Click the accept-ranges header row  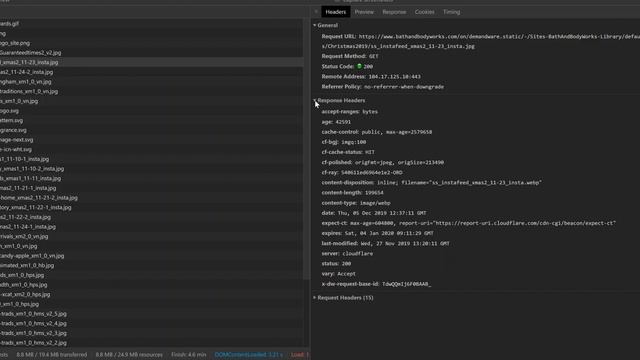[x=349, y=112]
